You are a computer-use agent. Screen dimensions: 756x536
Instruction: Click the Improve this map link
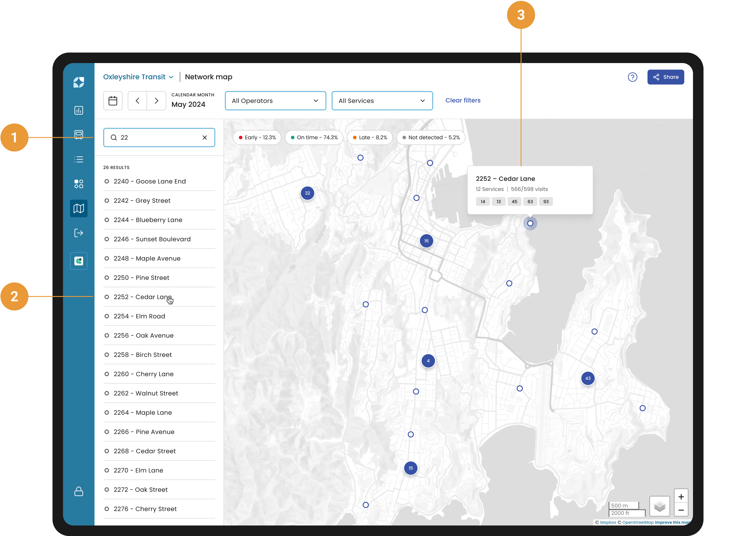pyautogui.click(x=672, y=522)
